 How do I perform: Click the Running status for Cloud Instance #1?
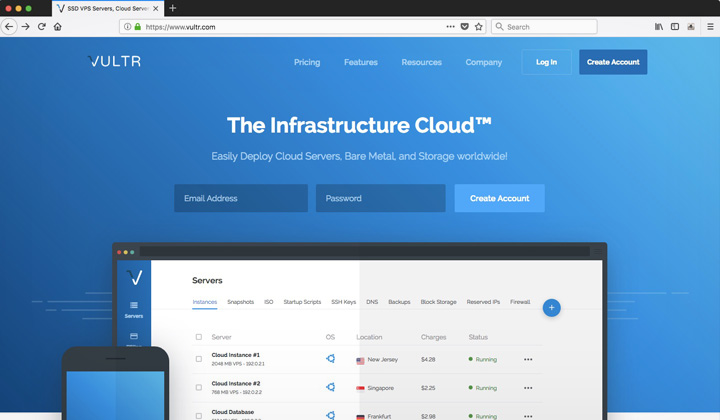click(483, 359)
